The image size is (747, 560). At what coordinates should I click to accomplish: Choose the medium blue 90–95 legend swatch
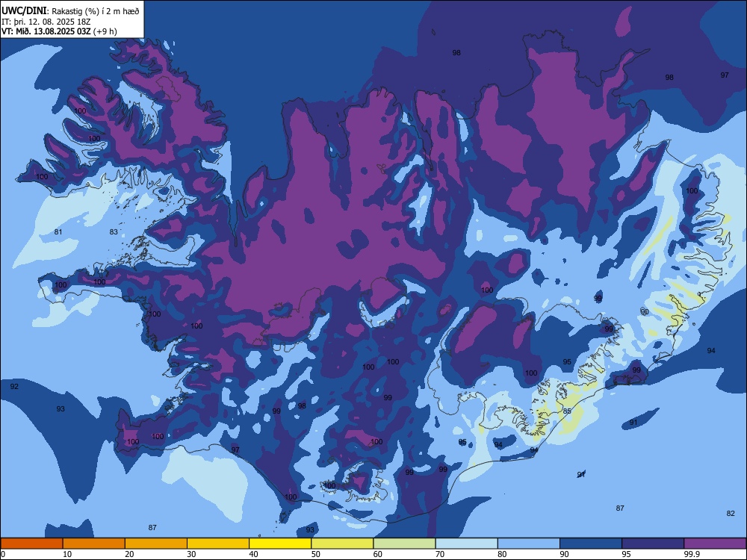(x=591, y=544)
